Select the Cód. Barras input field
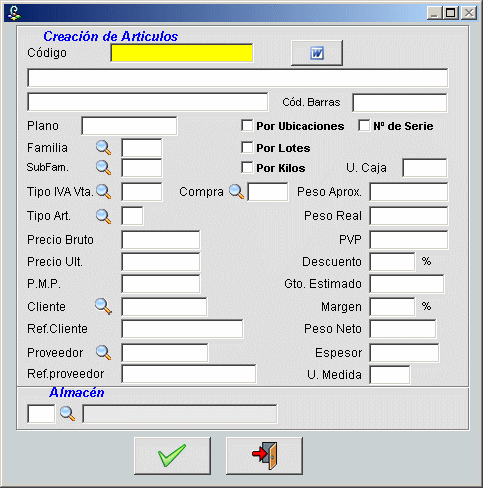The height and width of the screenshot is (488, 483). coord(400,102)
